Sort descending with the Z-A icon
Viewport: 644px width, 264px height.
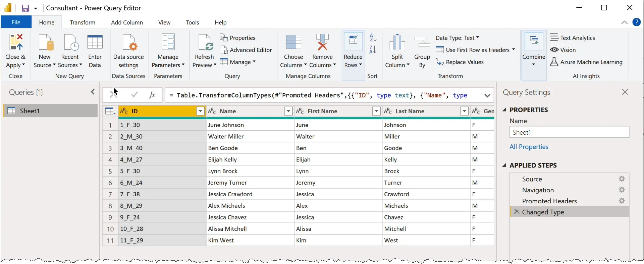click(373, 50)
